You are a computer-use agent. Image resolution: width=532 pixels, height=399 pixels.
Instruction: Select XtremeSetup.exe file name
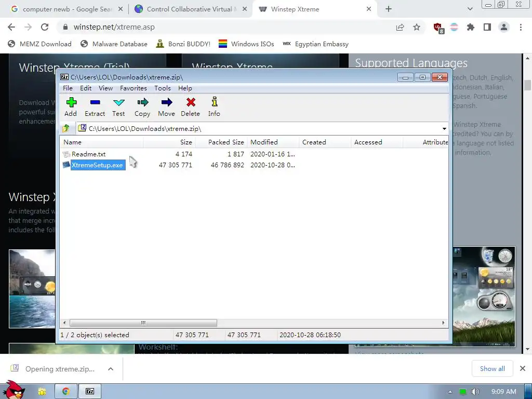click(97, 165)
